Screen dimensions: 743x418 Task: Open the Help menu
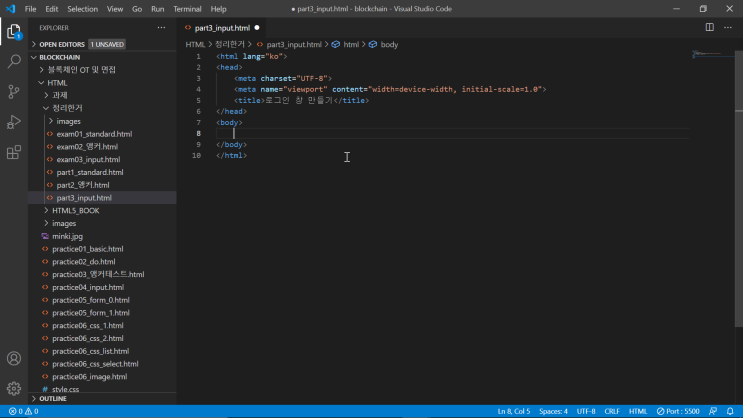click(x=218, y=9)
